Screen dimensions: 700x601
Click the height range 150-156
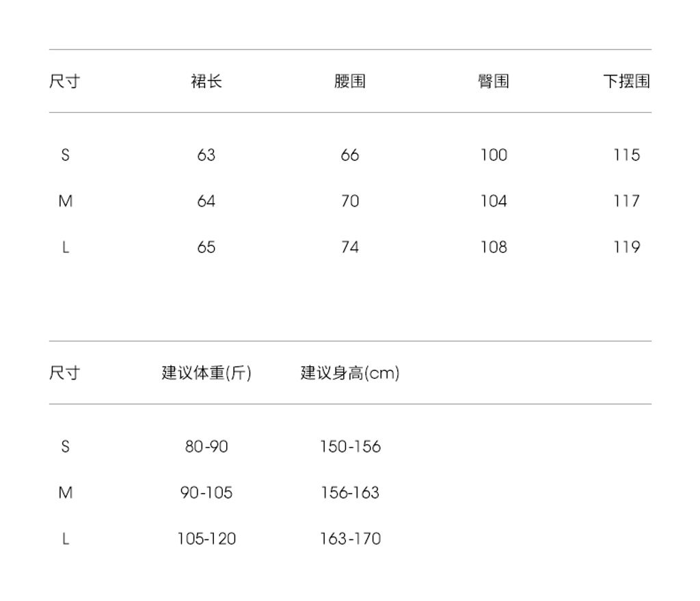click(349, 446)
